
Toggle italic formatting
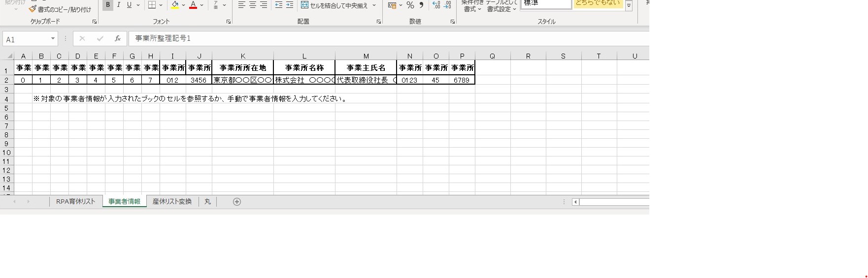118,5
